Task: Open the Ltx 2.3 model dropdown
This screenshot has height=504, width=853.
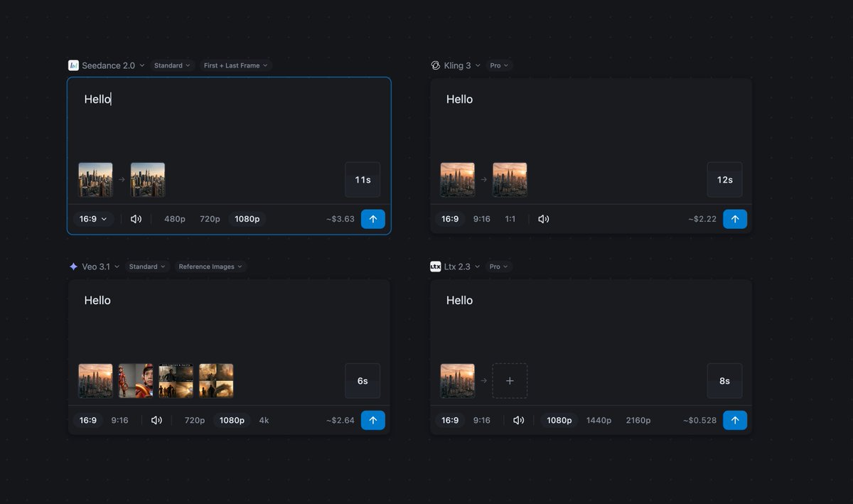Action: click(x=462, y=267)
